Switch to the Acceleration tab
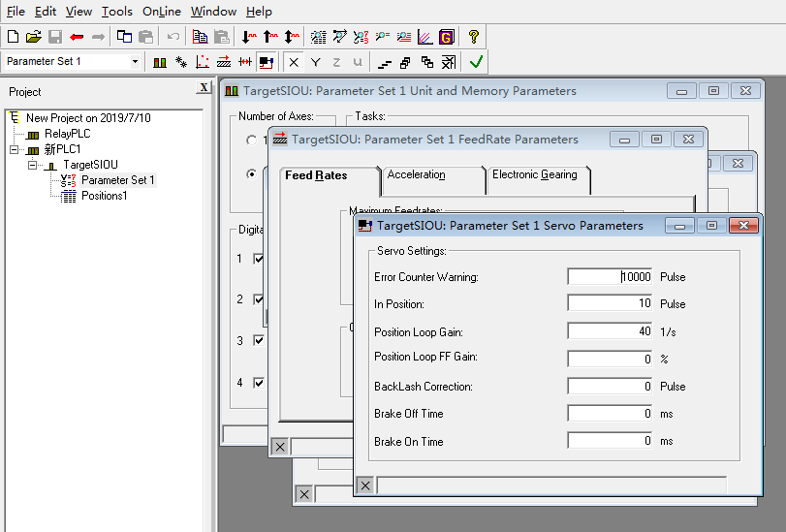Screen dimensions: 786x532 [417, 175]
